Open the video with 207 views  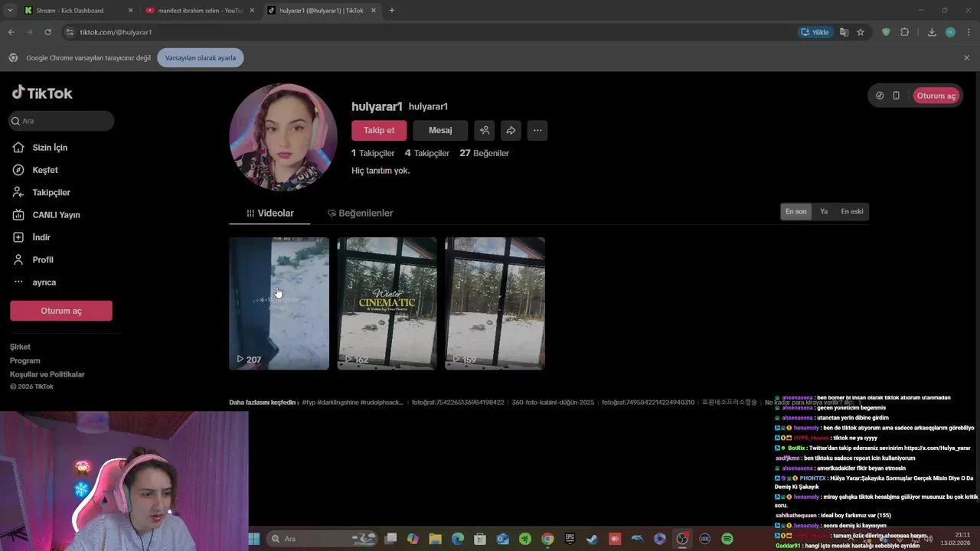[279, 304]
